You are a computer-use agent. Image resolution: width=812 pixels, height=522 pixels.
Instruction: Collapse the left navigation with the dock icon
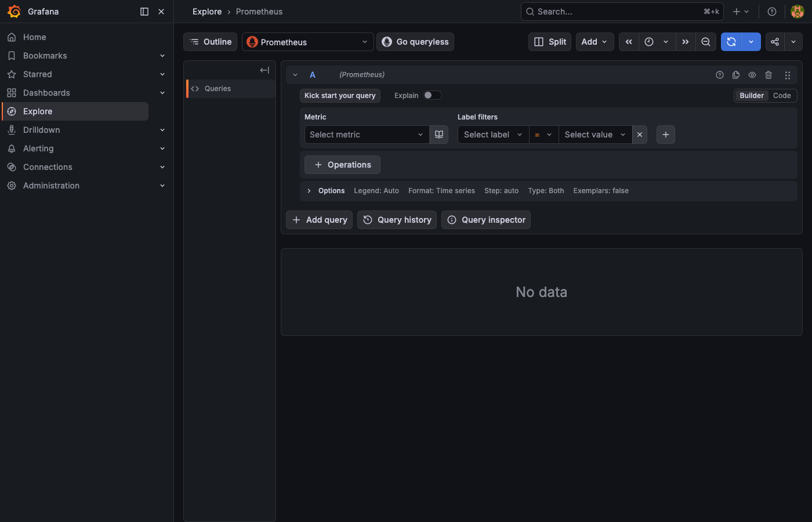point(144,11)
